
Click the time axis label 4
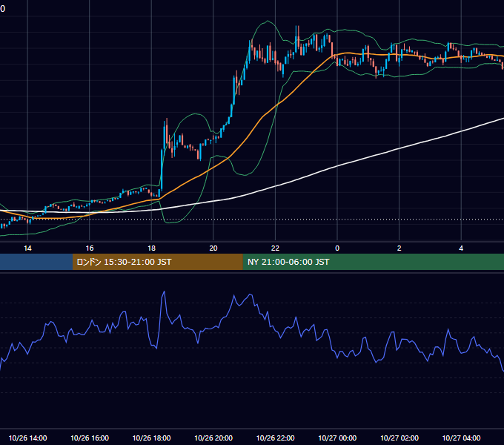click(461, 248)
